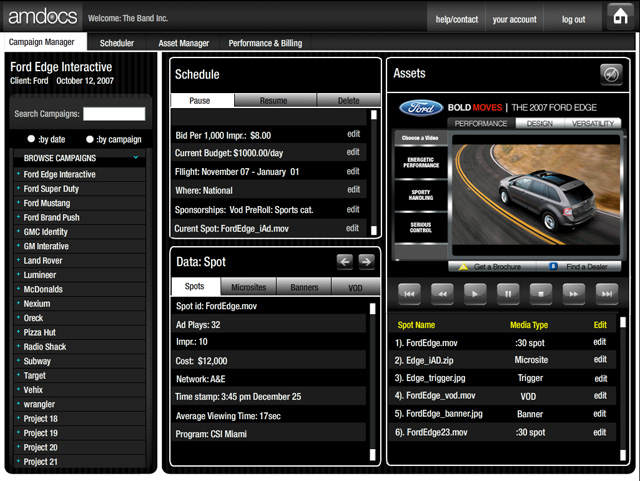Open the Campaign Manager tab
The image size is (640, 481).
(x=42, y=42)
